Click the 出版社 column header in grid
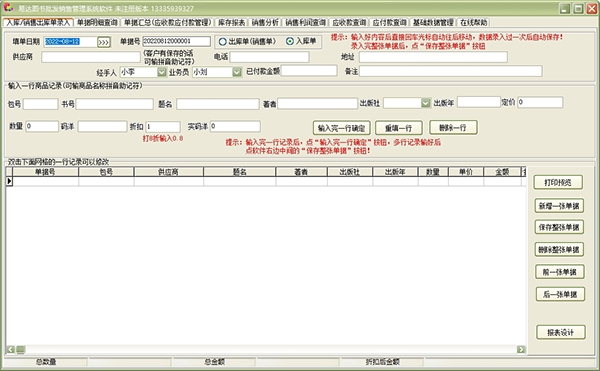 (x=350, y=172)
